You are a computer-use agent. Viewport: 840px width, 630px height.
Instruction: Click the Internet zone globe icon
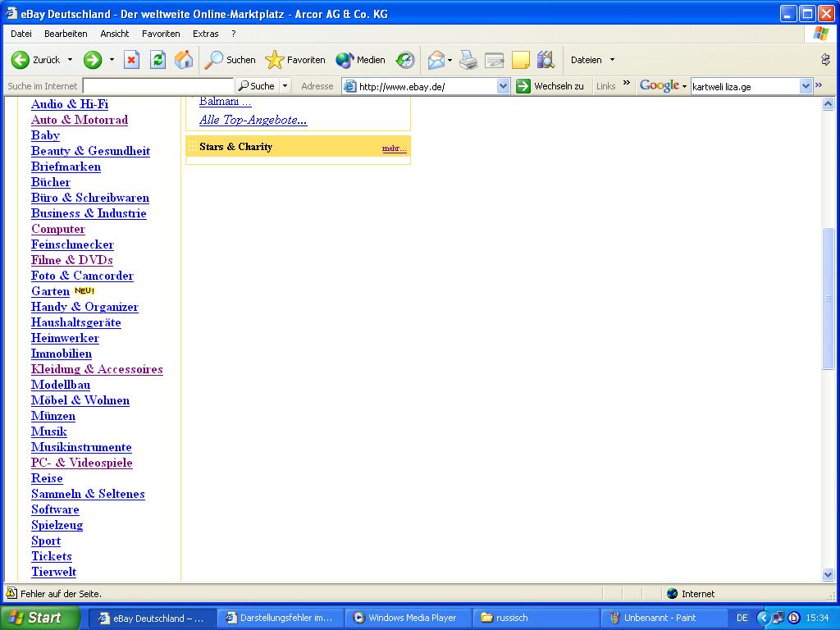coord(673,593)
